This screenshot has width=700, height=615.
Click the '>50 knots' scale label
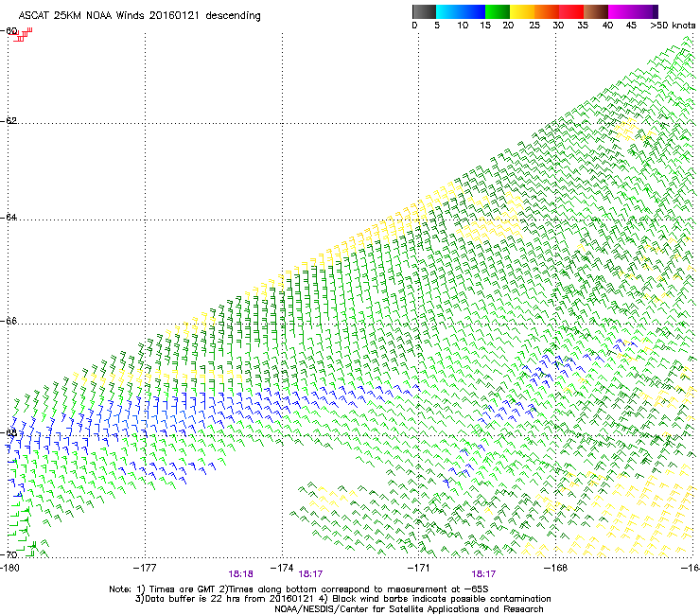(673, 26)
